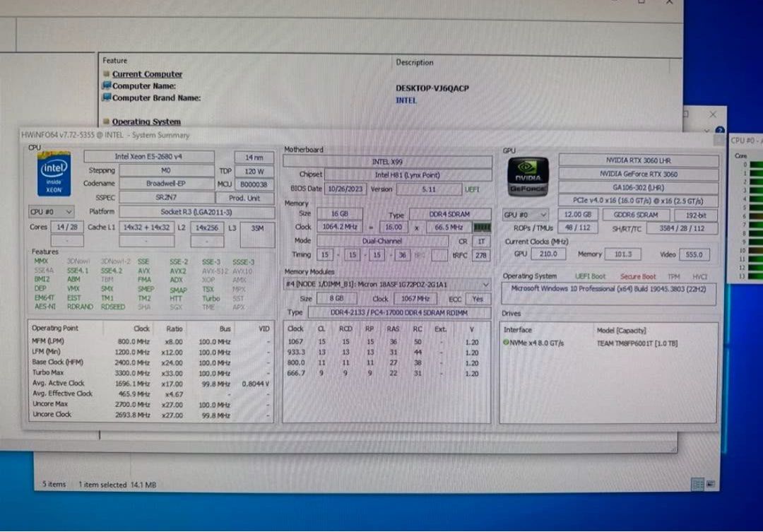The width and height of the screenshot is (763, 532).
Task: Click the blue help icon at window edge
Action: pos(719,130)
